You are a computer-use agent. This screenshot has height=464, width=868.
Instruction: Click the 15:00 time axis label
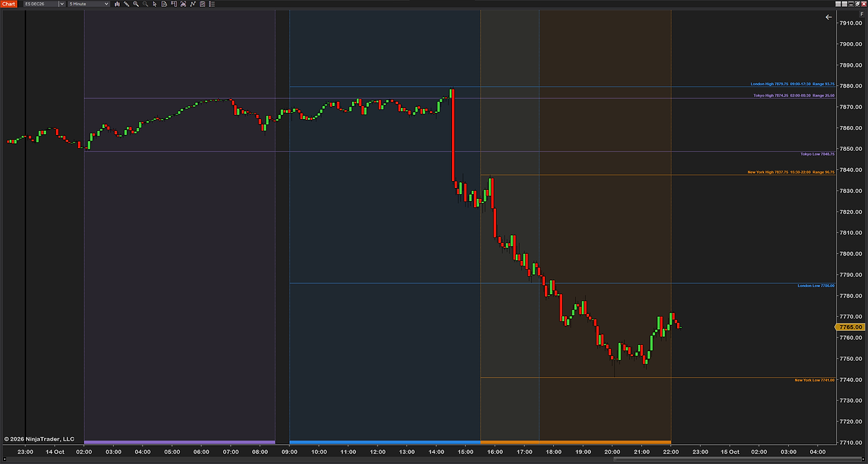coord(466,452)
